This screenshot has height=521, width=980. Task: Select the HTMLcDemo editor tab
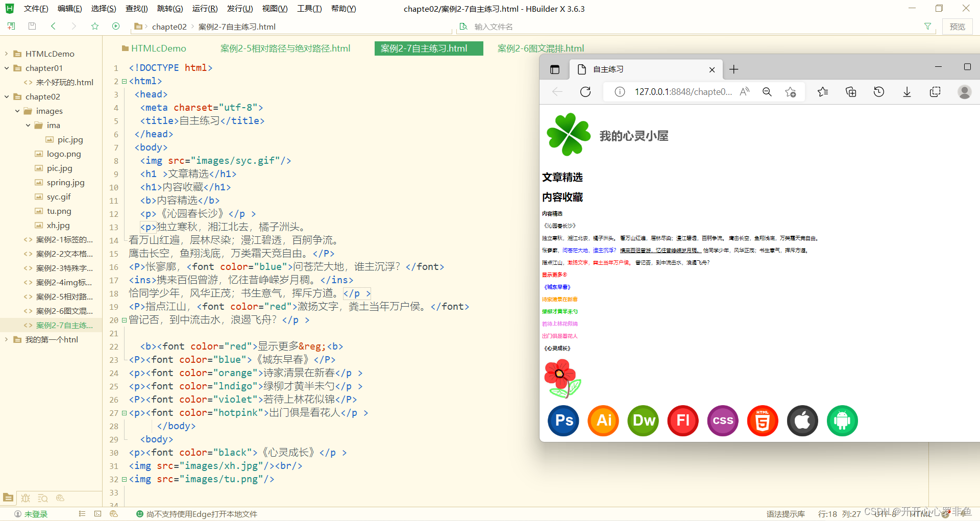[x=154, y=48]
